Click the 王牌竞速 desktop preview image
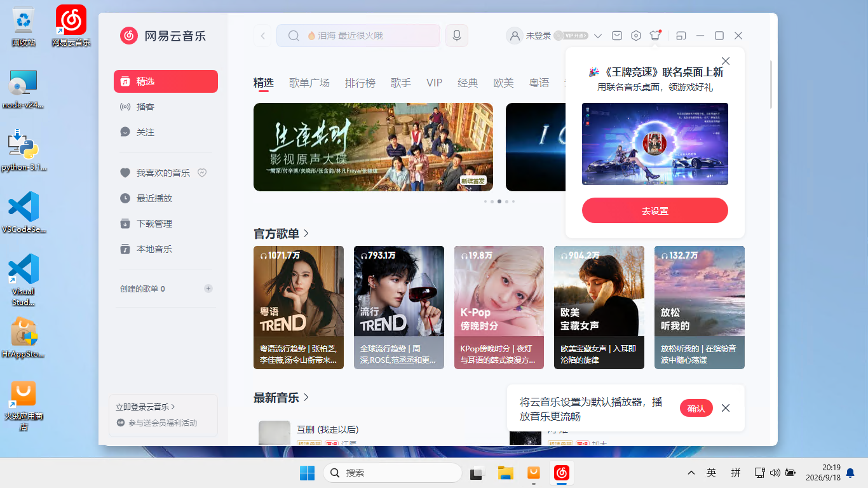868x488 pixels. (x=655, y=144)
